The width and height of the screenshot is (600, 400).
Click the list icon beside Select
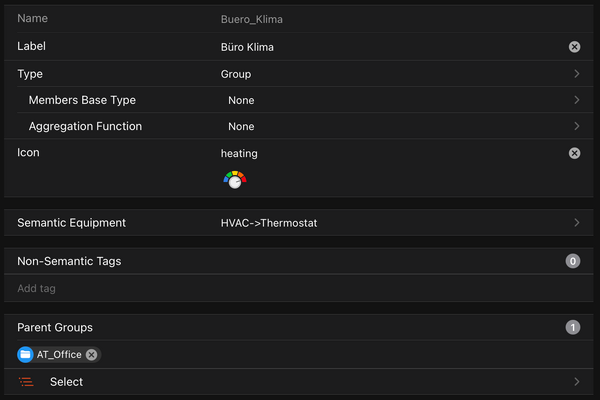(x=26, y=382)
